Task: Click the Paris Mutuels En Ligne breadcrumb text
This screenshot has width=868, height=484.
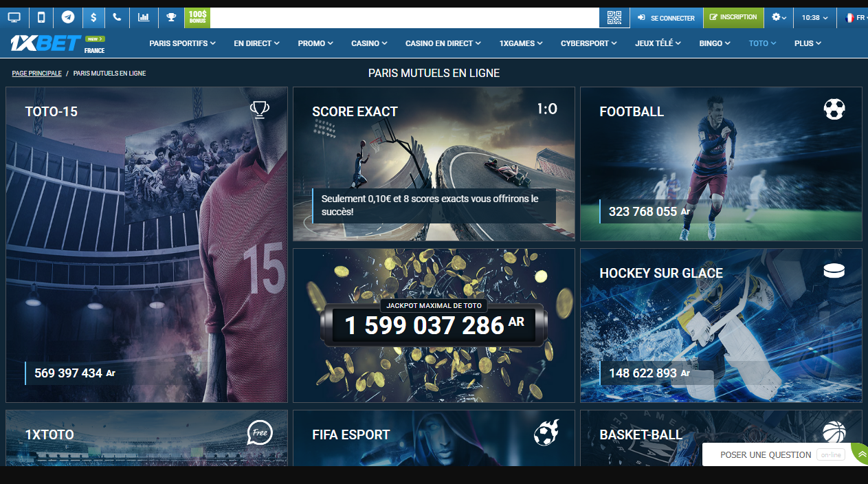Action: [x=109, y=73]
